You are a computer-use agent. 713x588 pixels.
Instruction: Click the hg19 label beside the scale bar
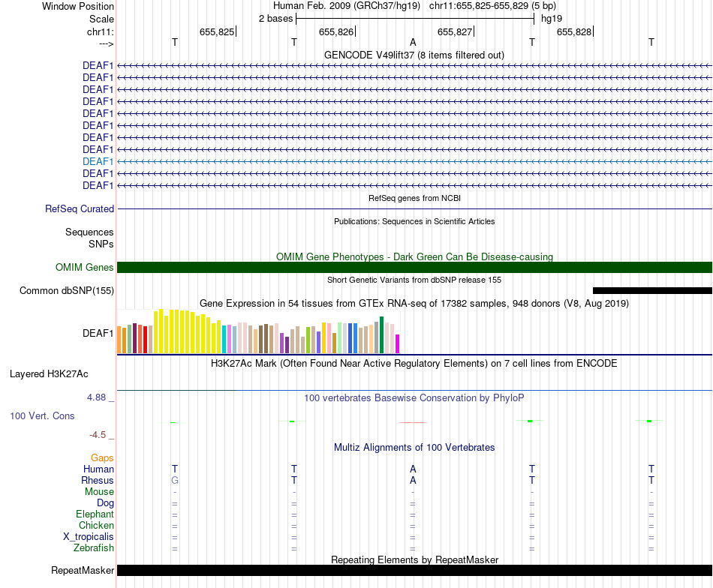(x=552, y=19)
